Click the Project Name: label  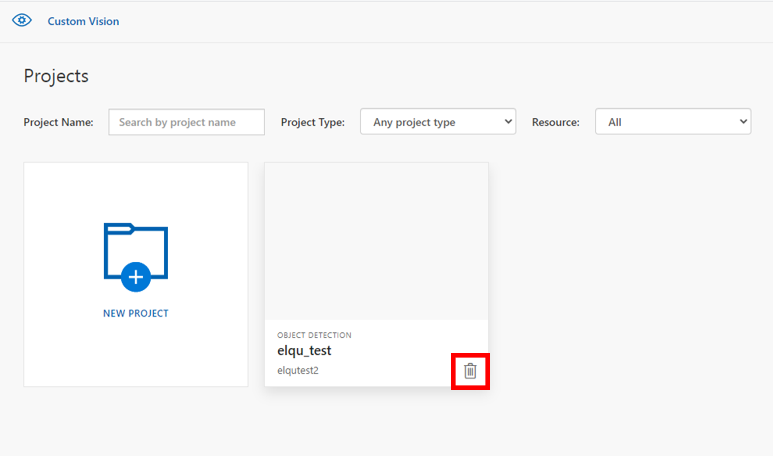58,122
